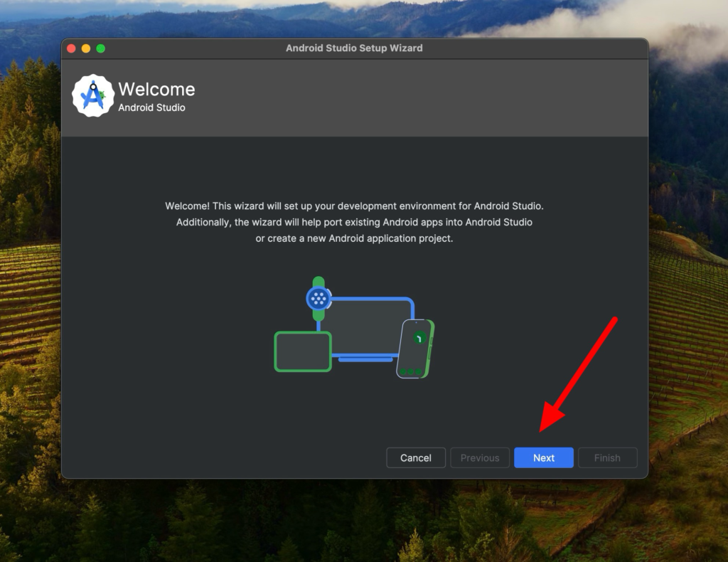Click the Welcome heading text
The image size is (728, 562).
point(156,90)
